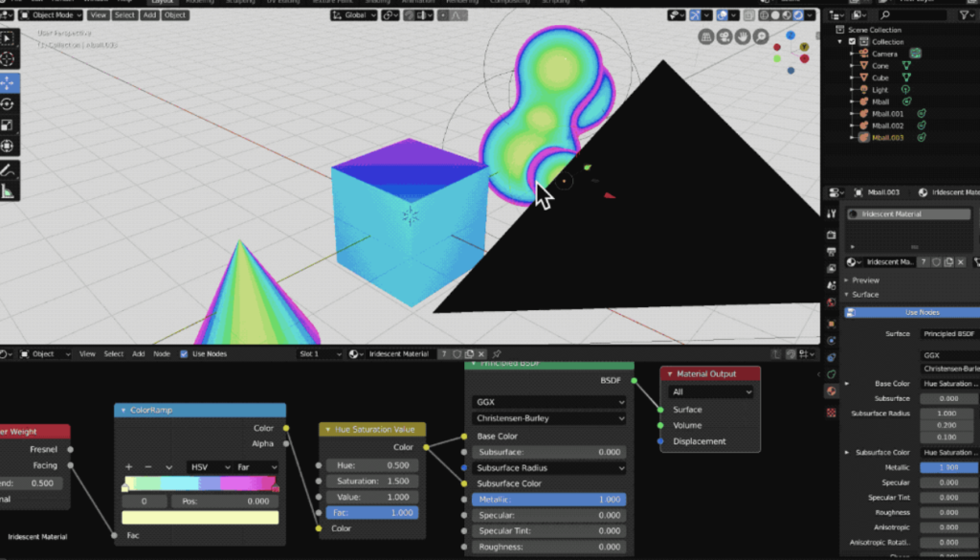Pick the 3D Cursor tool
The image size is (980, 560).
[x=8, y=59]
